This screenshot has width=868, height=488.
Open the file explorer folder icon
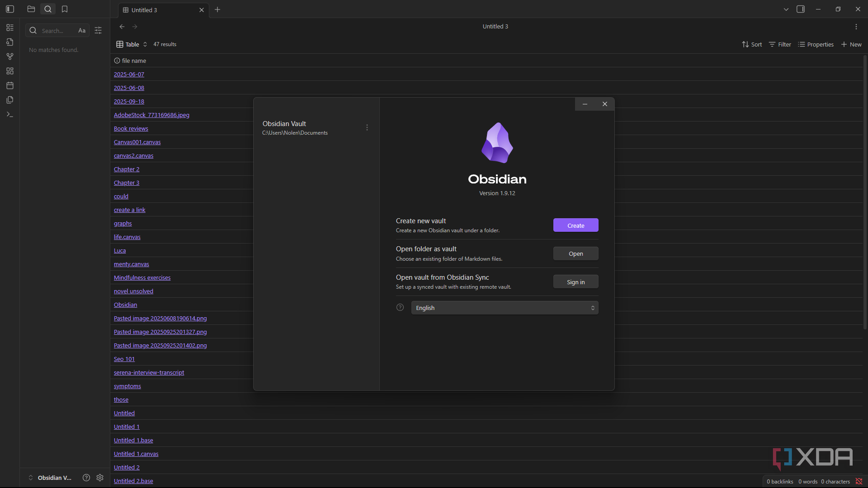coord(31,9)
